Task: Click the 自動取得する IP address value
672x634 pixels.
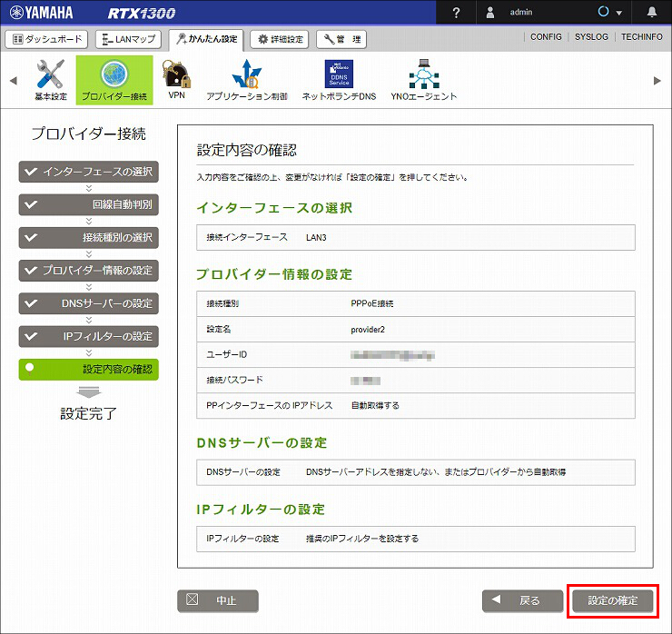Action: [x=375, y=405]
